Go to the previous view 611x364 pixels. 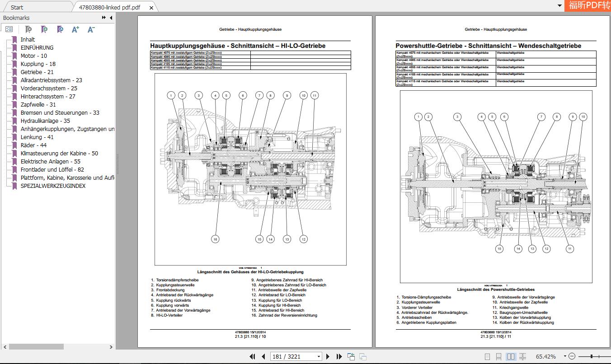click(x=351, y=356)
